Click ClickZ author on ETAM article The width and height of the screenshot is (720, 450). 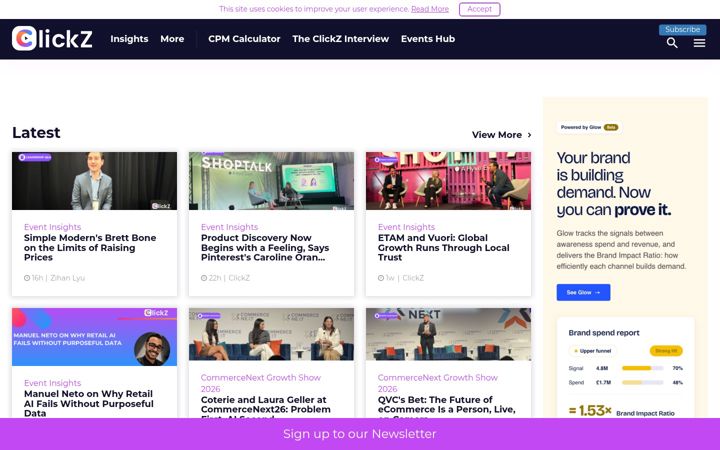pos(413,278)
